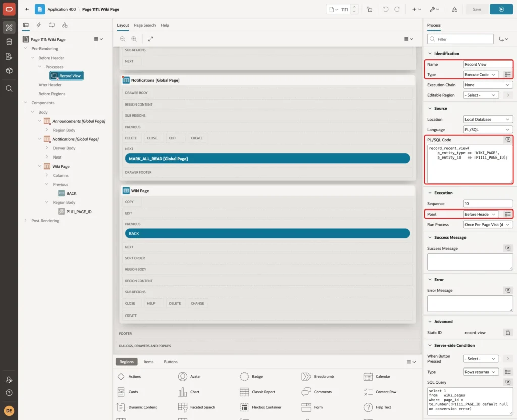Open the magnifier search icon in sidebar

point(9,89)
